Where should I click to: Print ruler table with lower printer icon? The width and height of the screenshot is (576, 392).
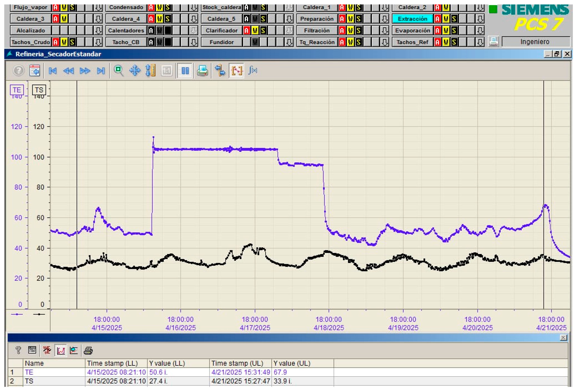pos(88,350)
